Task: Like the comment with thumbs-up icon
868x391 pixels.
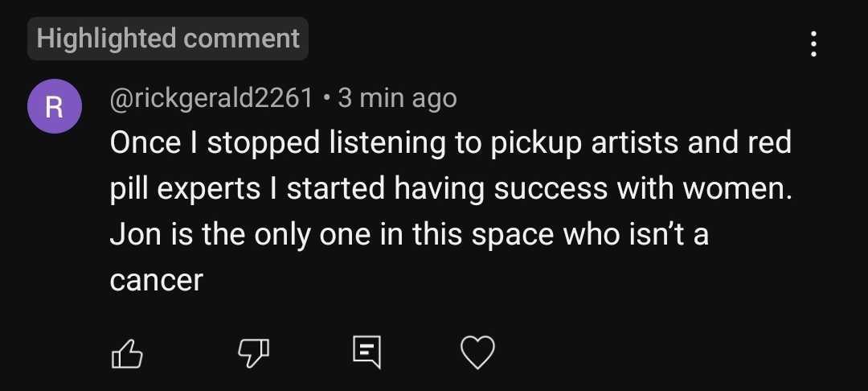Action: [125, 352]
